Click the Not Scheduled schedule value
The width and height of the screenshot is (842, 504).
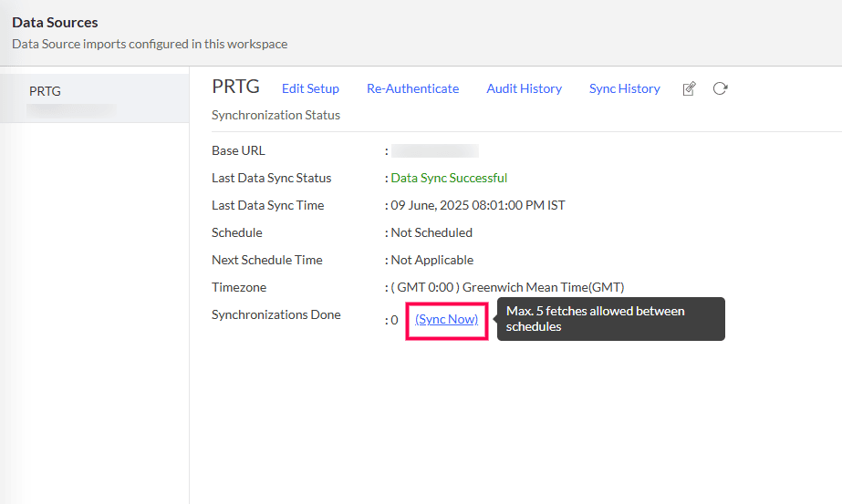click(x=431, y=232)
